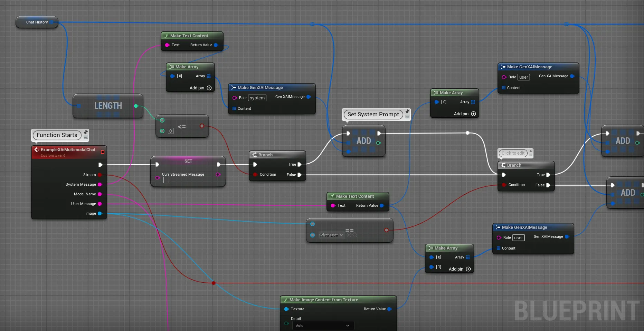Click the True pin on the Branch beside SET
Viewport: 644px width, 331px height.
300,164
